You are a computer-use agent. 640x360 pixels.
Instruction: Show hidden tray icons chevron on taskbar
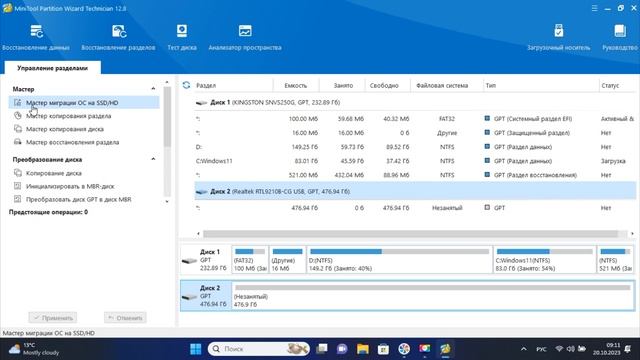click(524, 349)
